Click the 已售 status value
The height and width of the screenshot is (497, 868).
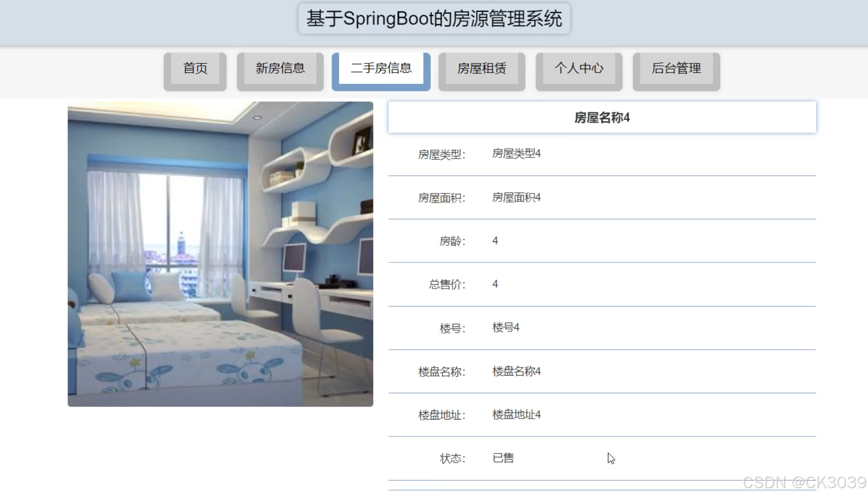click(503, 458)
